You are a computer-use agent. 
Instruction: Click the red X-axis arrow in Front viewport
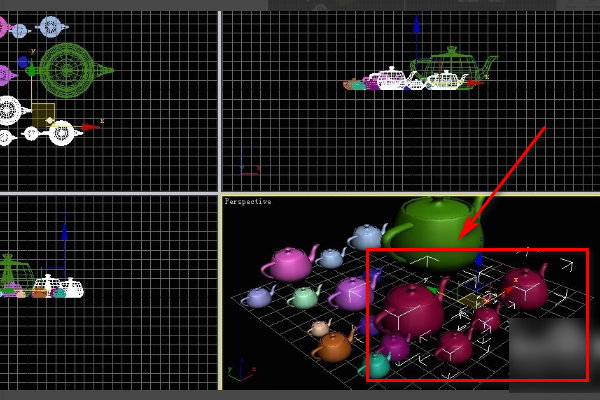coord(476,83)
